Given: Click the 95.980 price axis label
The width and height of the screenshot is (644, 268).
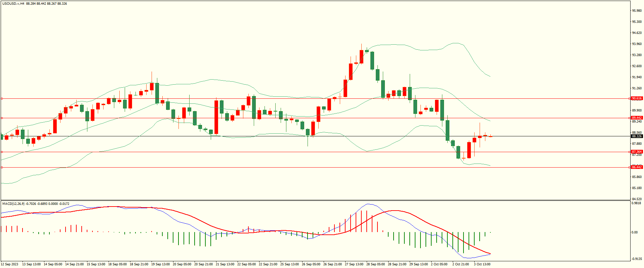Looking at the screenshot, I should pyautogui.click(x=637, y=11).
